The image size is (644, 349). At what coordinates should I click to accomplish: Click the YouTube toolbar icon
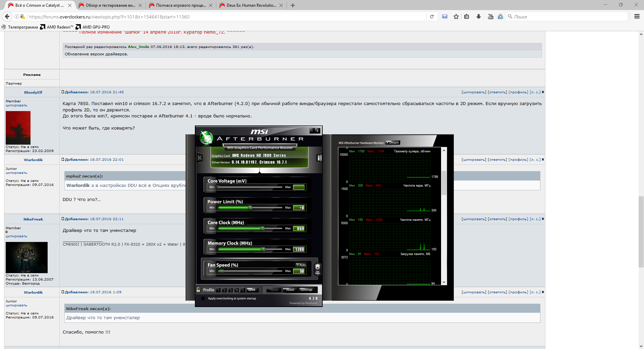[x=491, y=16]
